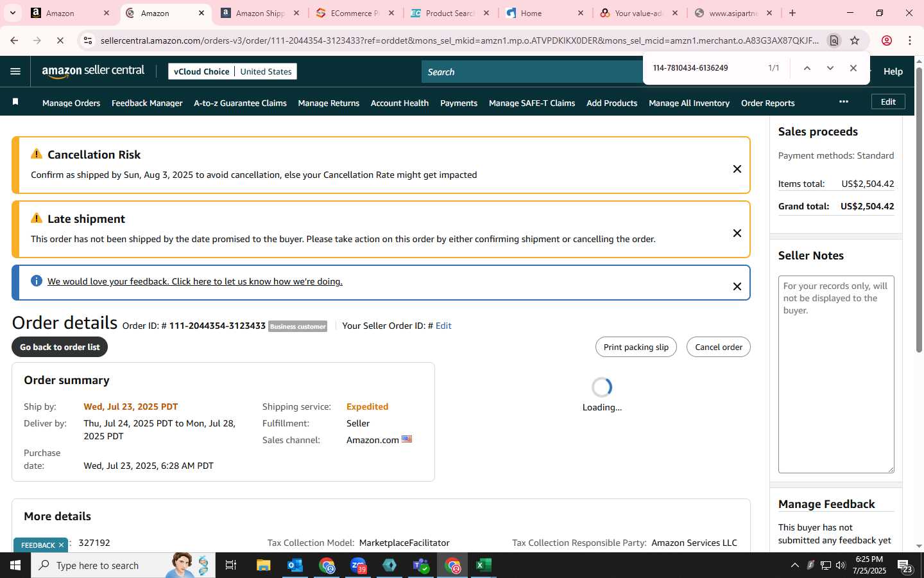The height and width of the screenshot is (578, 924).
Task: Open Excel from the taskbar
Action: (x=484, y=565)
